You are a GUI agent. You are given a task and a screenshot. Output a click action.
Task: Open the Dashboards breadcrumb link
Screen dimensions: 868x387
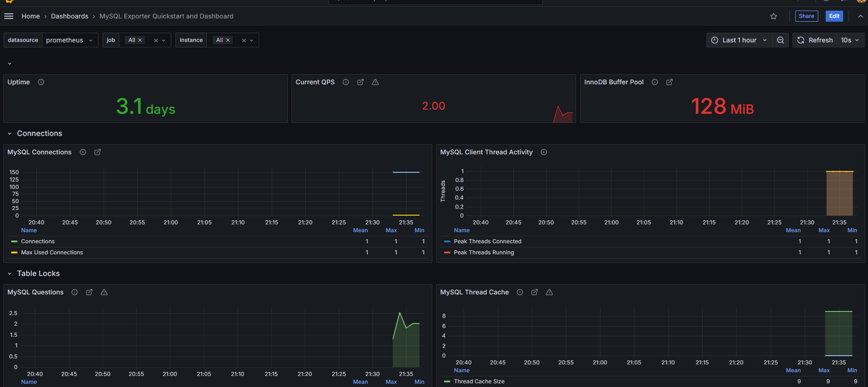[70, 16]
